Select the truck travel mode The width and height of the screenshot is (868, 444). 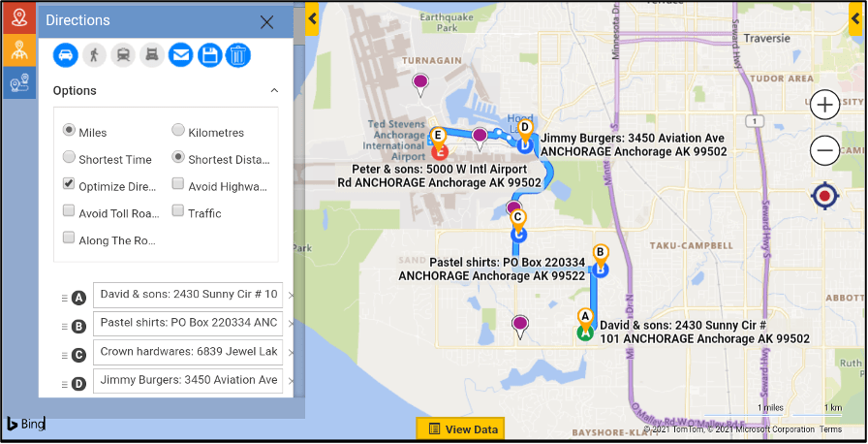pos(151,55)
